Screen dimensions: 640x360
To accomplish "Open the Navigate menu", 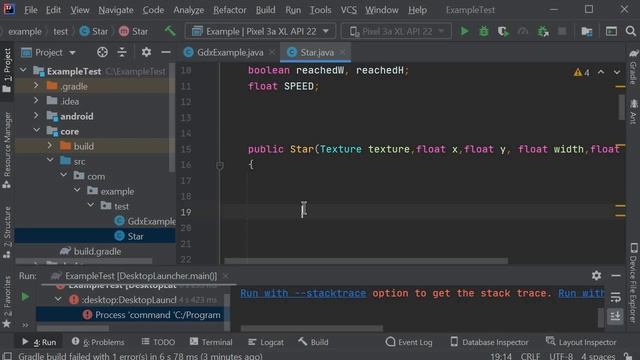I will click(x=116, y=10).
